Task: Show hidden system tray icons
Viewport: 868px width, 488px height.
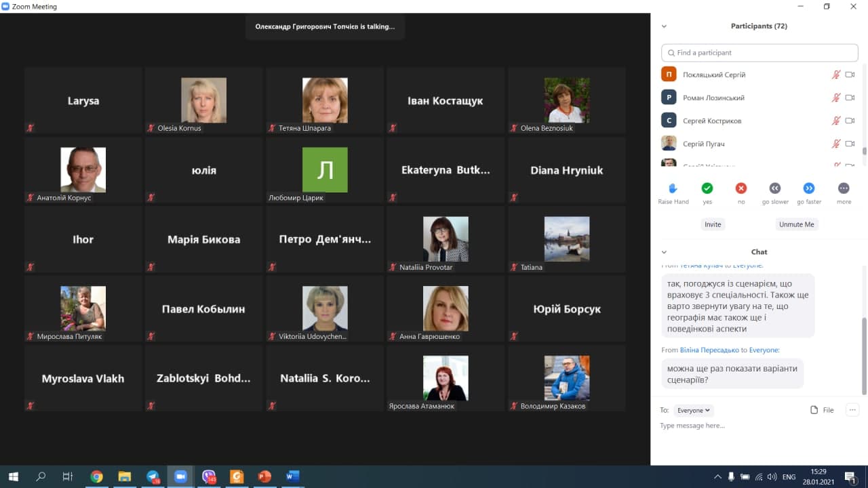Action: point(718,476)
